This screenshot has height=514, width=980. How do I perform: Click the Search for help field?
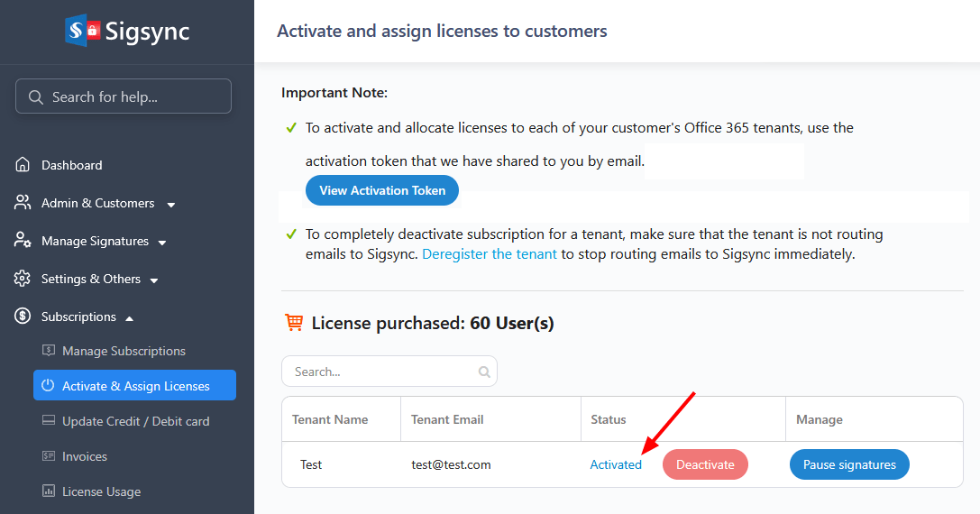click(x=124, y=96)
